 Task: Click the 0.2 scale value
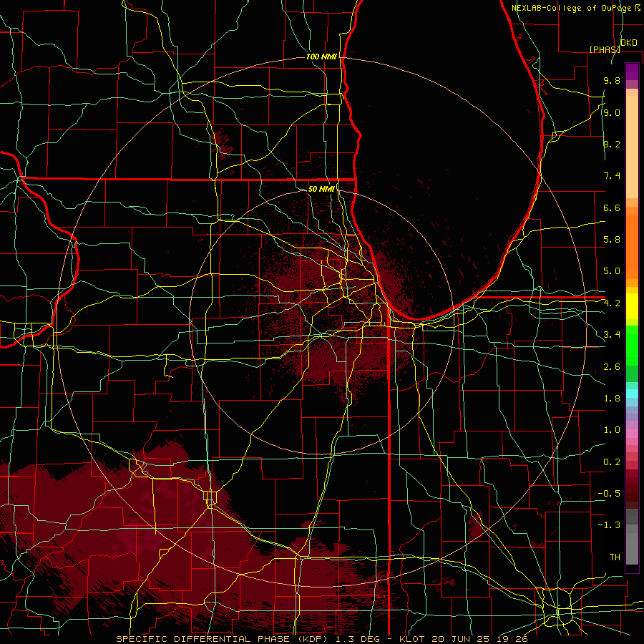[612, 462]
